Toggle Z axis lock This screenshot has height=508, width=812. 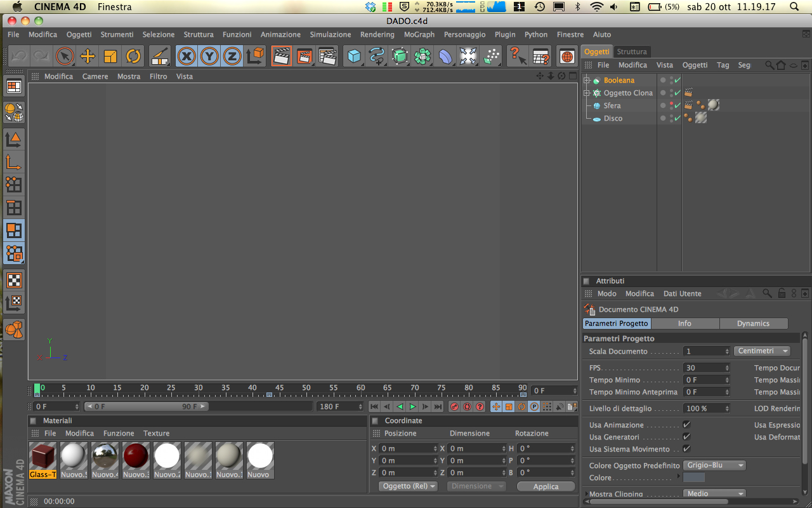[232, 56]
